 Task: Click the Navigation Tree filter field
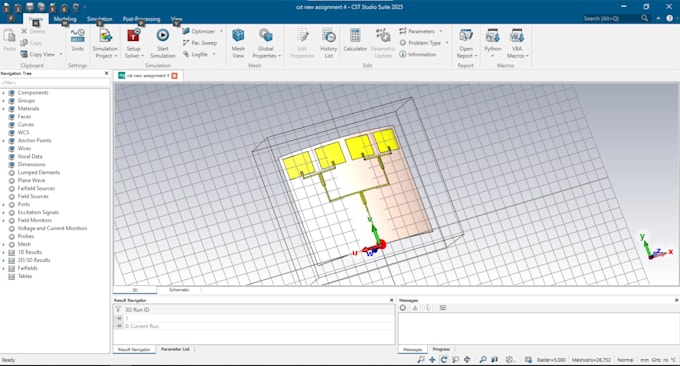coord(55,82)
